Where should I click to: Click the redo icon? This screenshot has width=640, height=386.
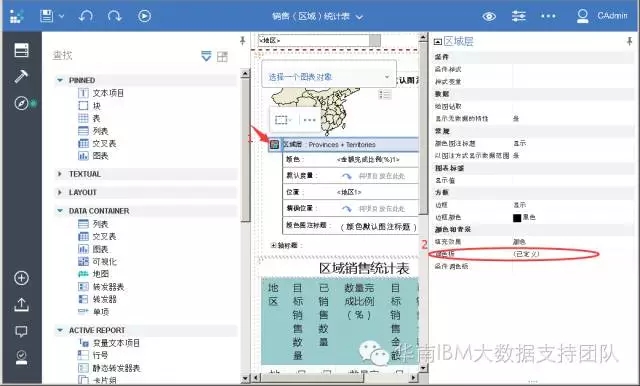114,16
